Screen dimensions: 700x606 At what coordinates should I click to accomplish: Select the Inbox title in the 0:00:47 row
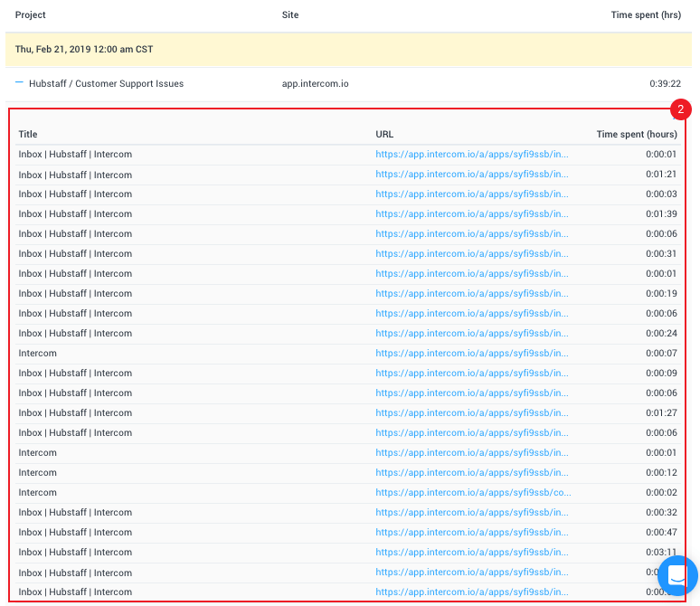(x=75, y=533)
